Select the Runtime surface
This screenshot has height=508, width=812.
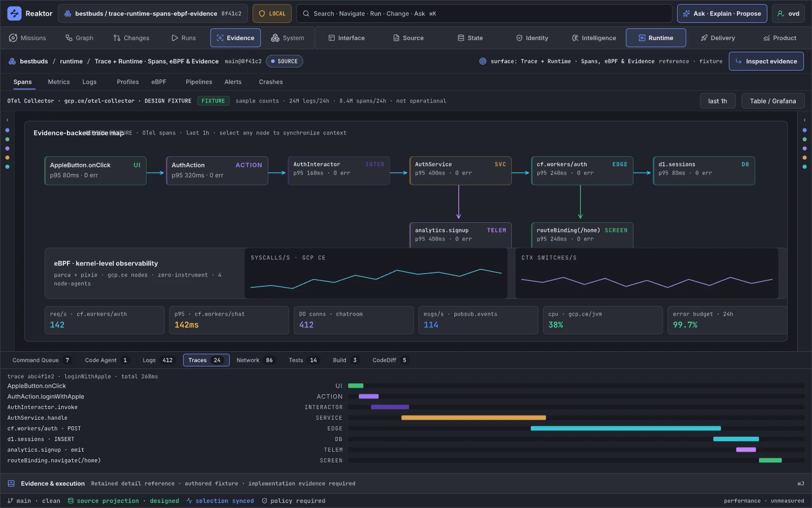(x=656, y=38)
